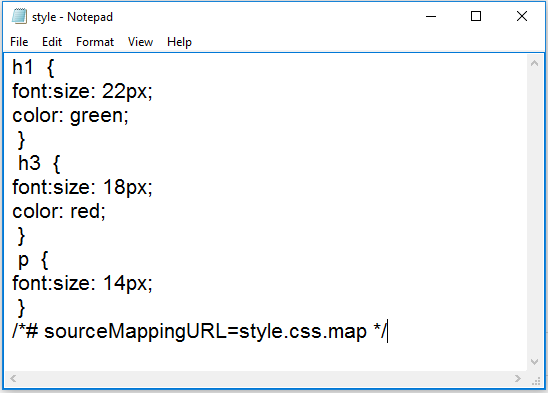Click the 'style - Notepad' window title
548x393 pixels.
point(72,17)
